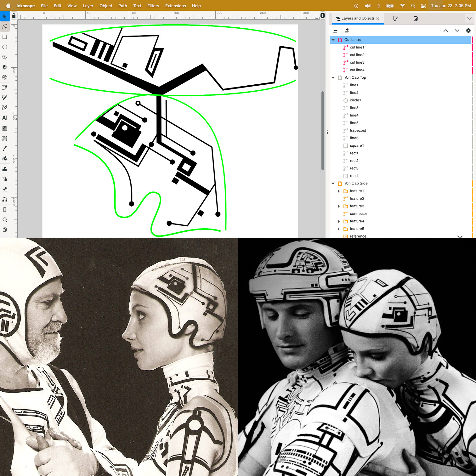Expand the feature4 group
Viewport: 476px width, 476px height.
click(339, 221)
